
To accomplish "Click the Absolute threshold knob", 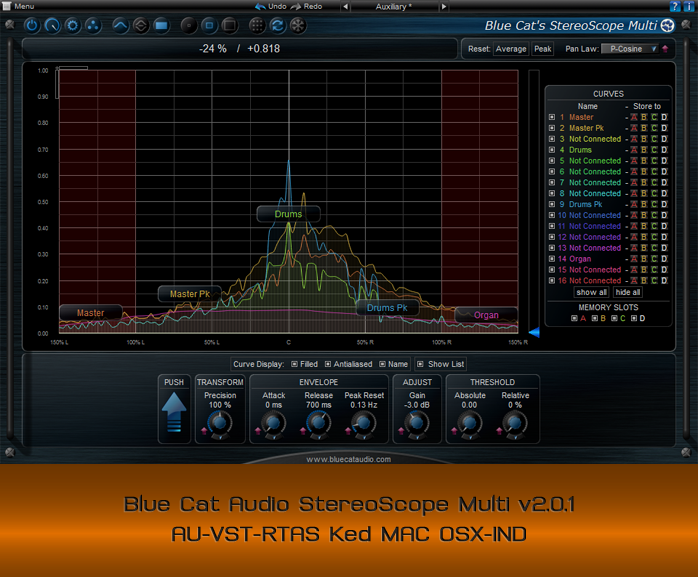I will [470, 423].
